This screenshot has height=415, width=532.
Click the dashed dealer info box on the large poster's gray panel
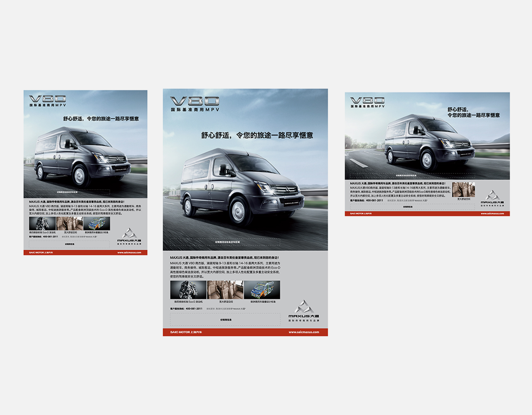coord(225,319)
